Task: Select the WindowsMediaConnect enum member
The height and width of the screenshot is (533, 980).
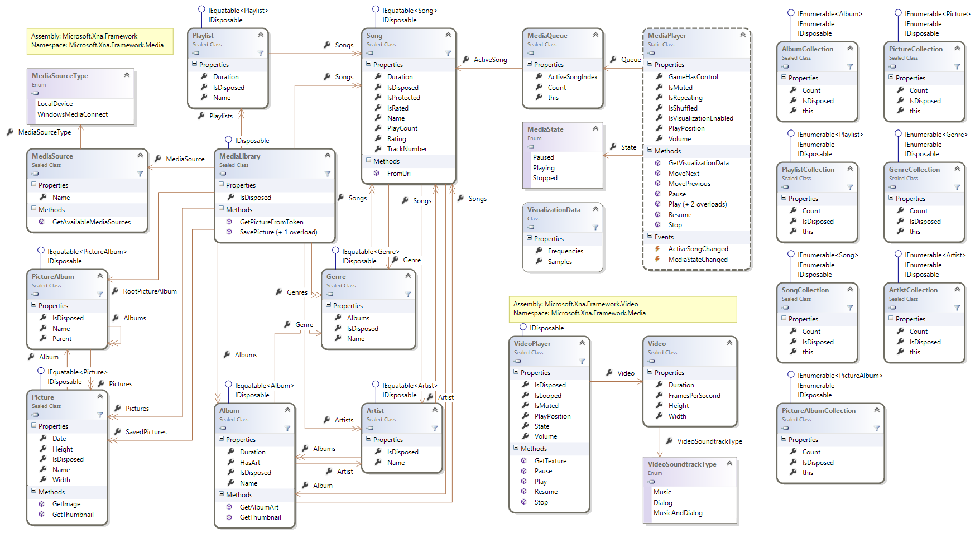Action: pos(73,114)
